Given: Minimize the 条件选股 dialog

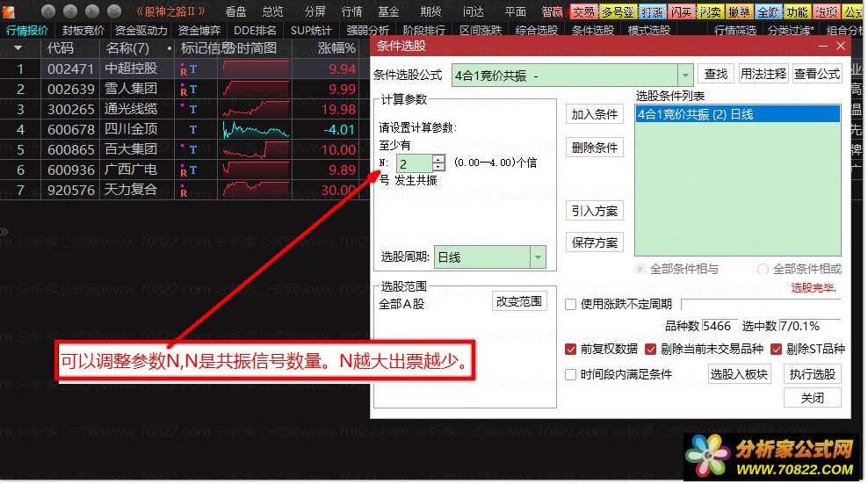Looking at the screenshot, I should tap(823, 46).
